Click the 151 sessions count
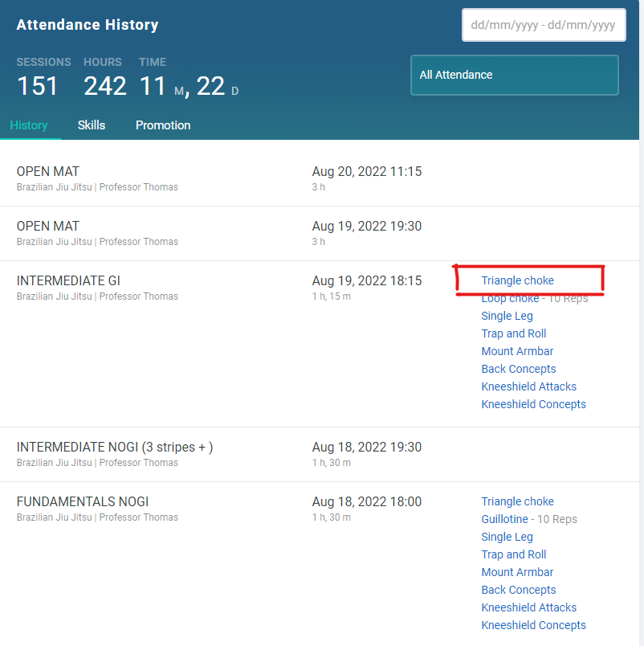 pos(37,86)
